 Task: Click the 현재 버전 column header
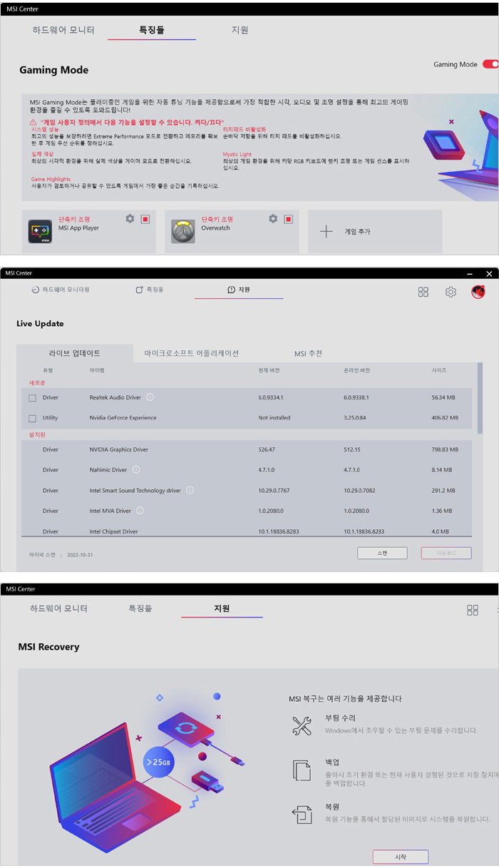(x=269, y=371)
